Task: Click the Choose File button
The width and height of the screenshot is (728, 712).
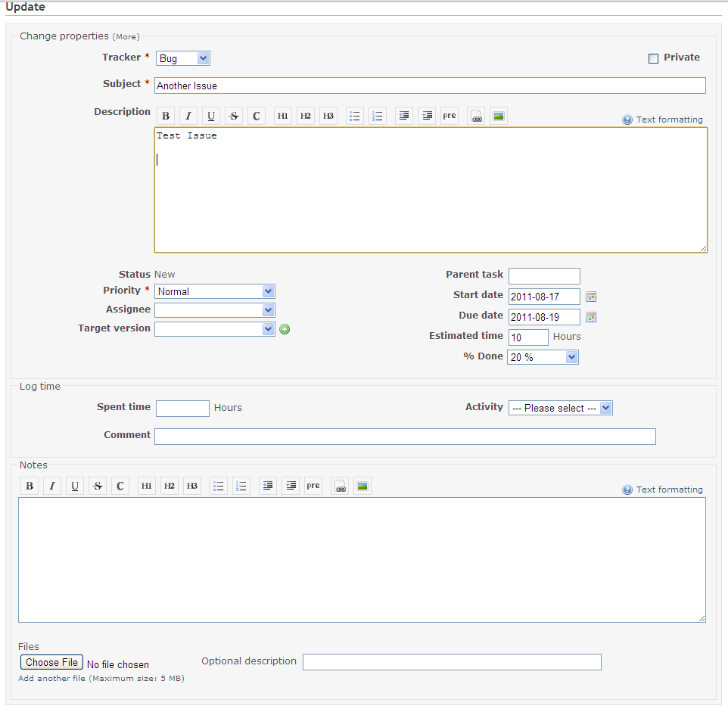Action: pyautogui.click(x=51, y=662)
